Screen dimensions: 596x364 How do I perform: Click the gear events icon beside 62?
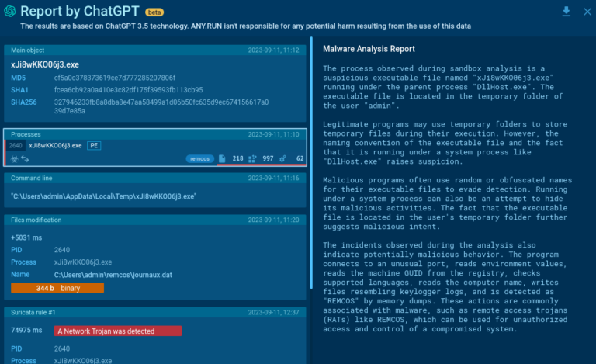tap(282, 158)
